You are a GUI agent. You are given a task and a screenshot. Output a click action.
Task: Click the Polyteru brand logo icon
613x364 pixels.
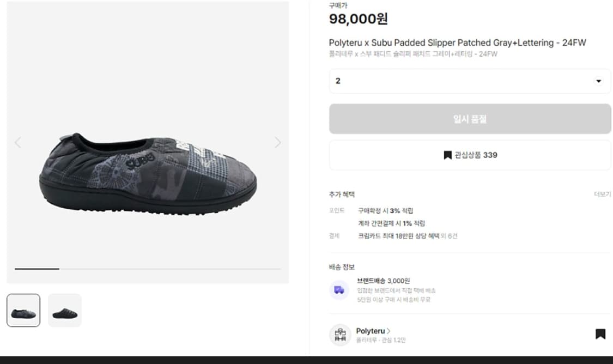tap(340, 335)
